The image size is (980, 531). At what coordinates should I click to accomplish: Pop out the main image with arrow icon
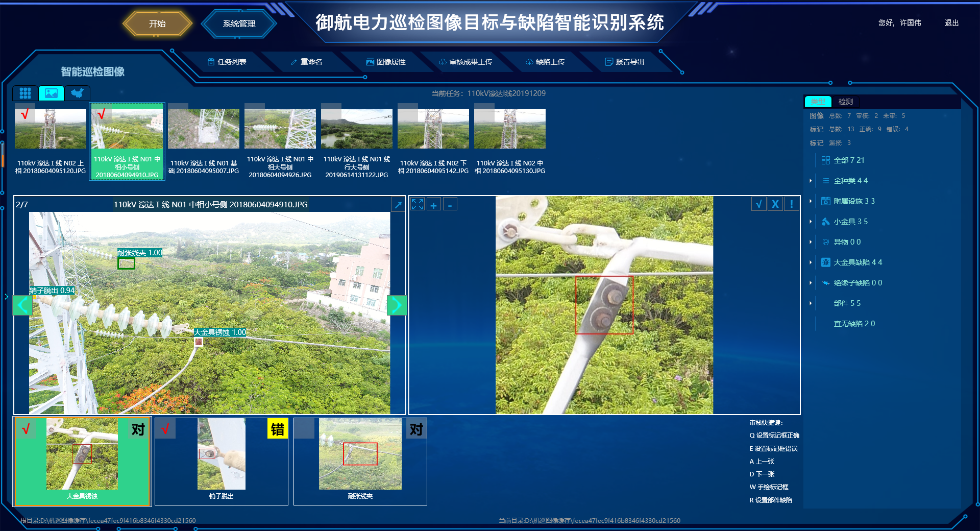[x=398, y=204]
